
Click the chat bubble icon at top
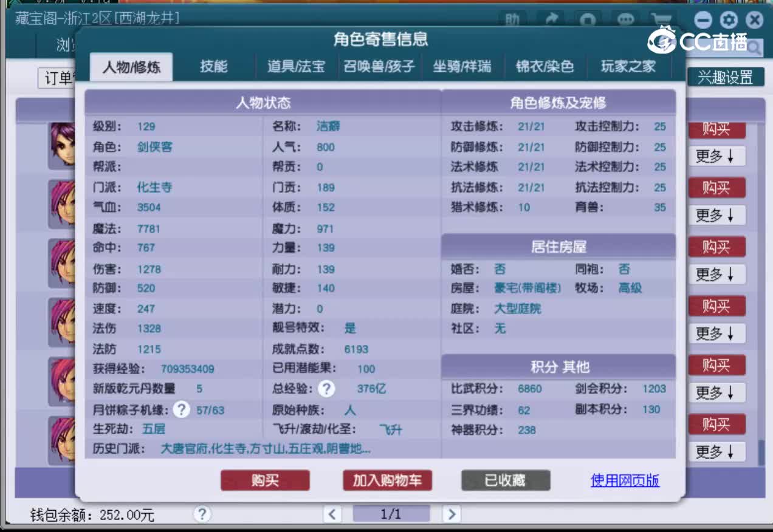[626, 20]
